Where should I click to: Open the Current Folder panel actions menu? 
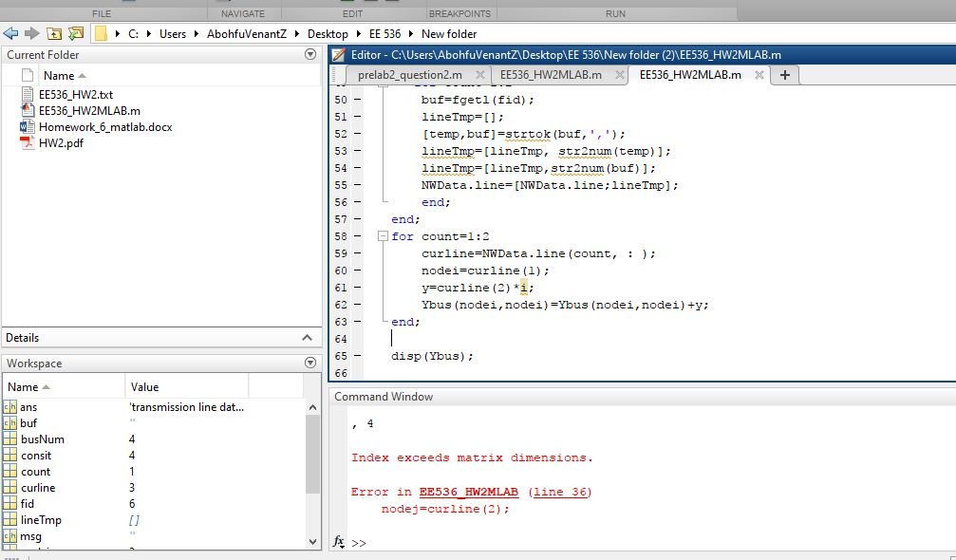pyautogui.click(x=309, y=55)
